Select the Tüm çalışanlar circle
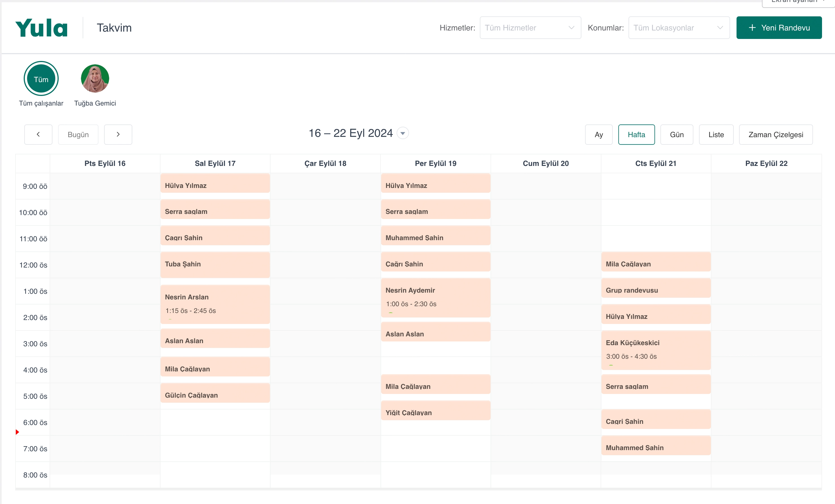The height and width of the screenshot is (504, 835). [x=41, y=79]
